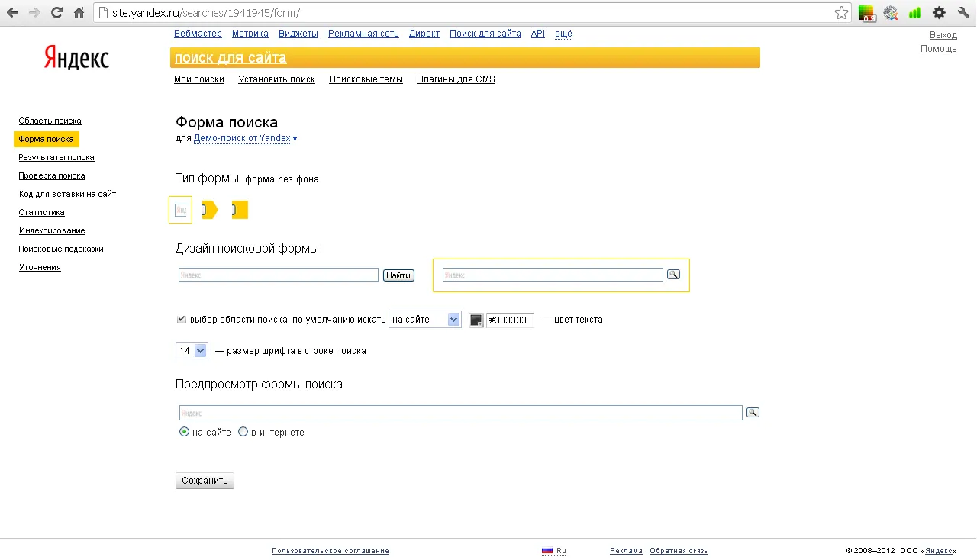The height and width of the screenshot is (560, 977).
Task: Reload the page with the refresh icon
Action: [56, 12]
